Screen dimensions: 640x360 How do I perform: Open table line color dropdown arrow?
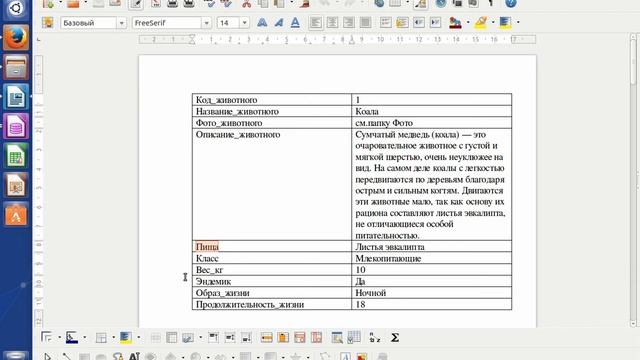coord(84,338)
